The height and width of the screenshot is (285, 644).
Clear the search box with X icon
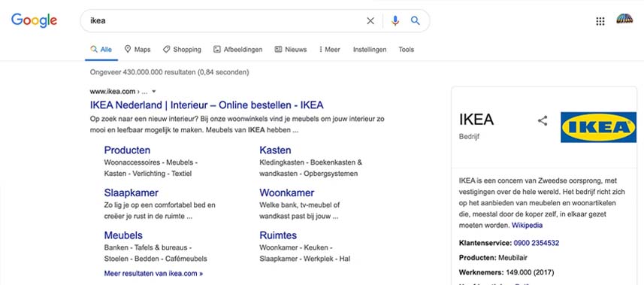click(370, 20)
